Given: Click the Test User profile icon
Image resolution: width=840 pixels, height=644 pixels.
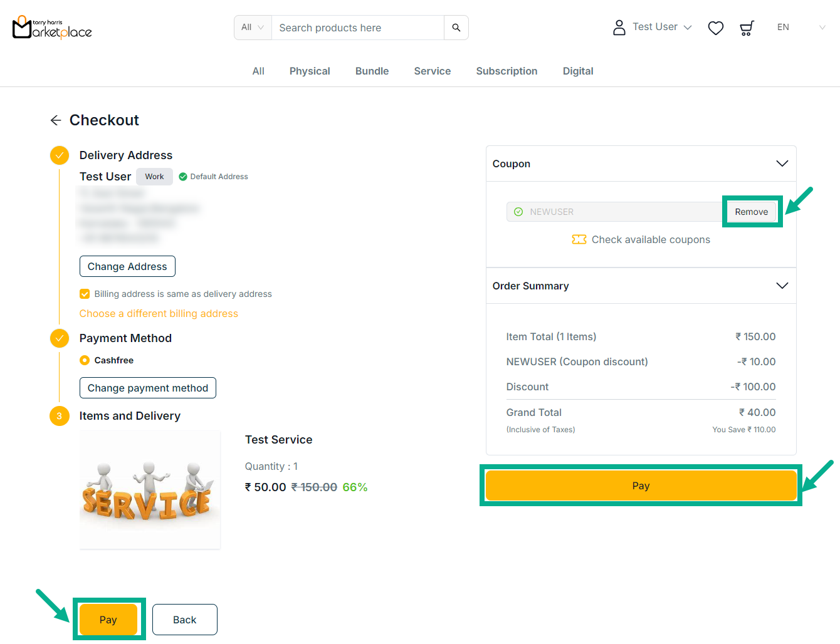Looking at the screenshot, I should pos(619,28).
